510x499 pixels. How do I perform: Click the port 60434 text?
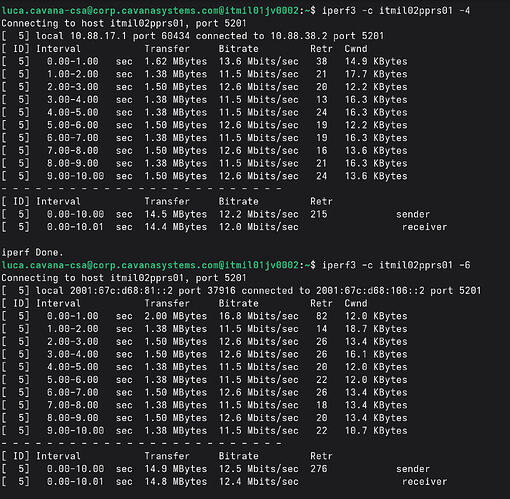(161, 36)
